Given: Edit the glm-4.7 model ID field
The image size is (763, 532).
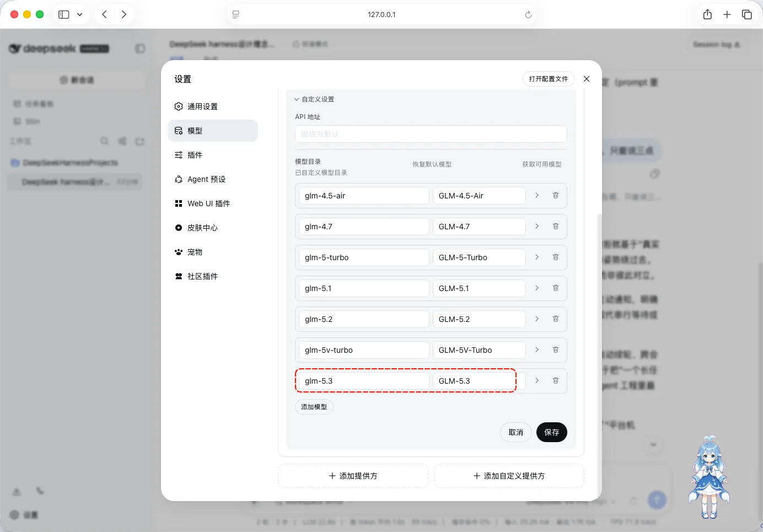Looking at the screenshot, I should pos(364,227).
